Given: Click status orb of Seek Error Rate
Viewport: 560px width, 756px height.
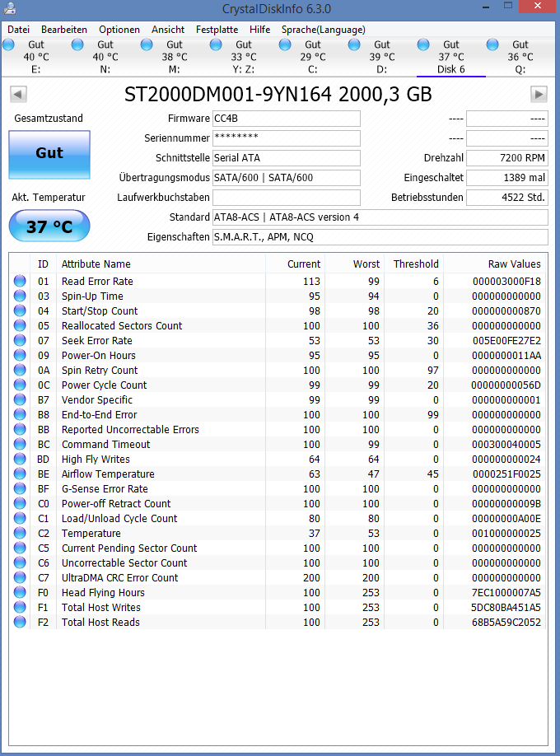Looking at the screenshot, I should [20, 340].
